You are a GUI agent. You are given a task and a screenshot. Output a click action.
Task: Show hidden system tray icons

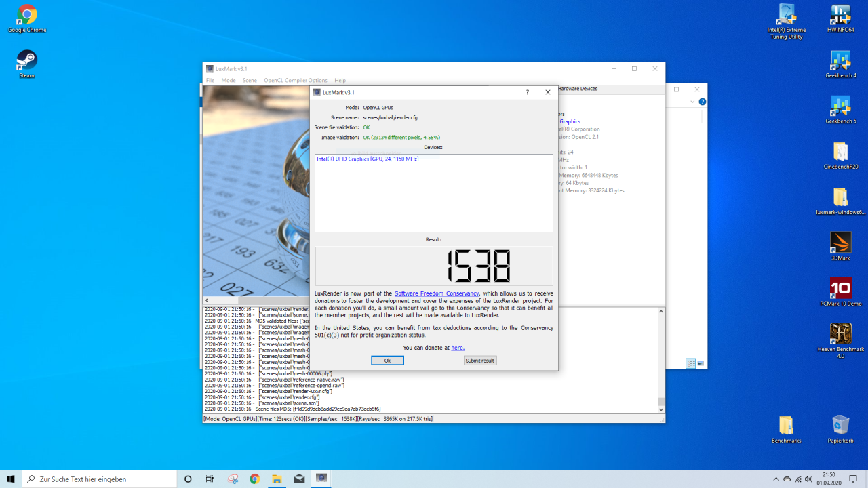[x=775, y=479]
